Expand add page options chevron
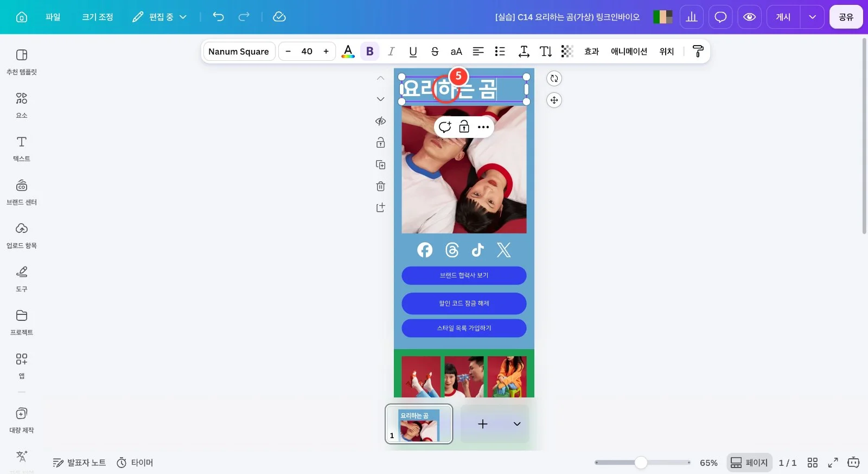This screenshot has height=474, width=868. click(x=517, y=424)
